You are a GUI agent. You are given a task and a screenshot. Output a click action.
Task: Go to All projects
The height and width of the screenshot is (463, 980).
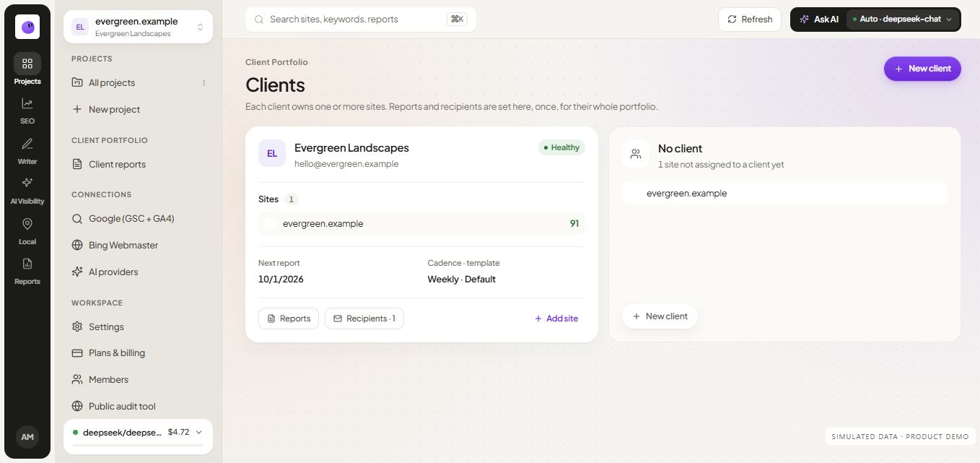(139, 83)
